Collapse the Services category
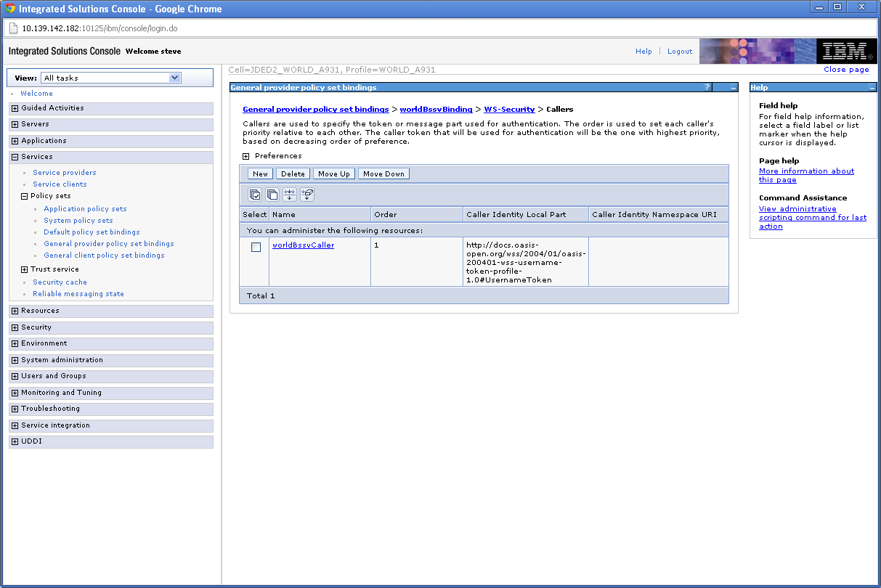 (15, 157)
